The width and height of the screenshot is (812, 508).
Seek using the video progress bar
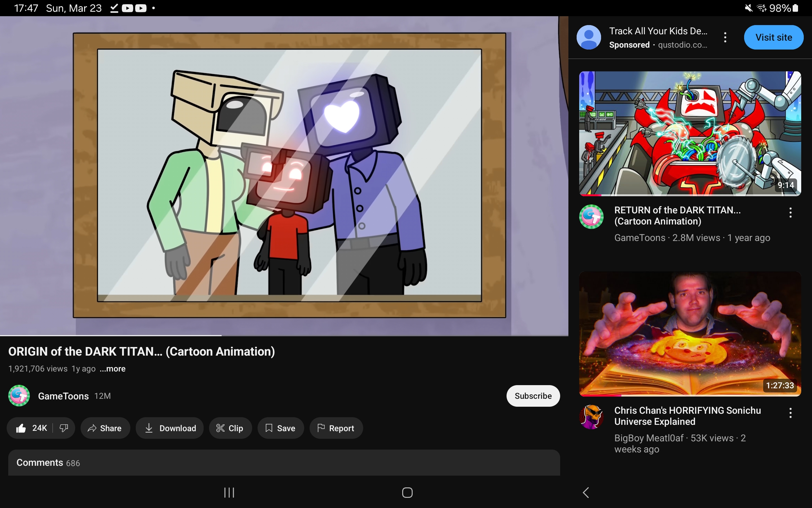(x=284, y=335)
